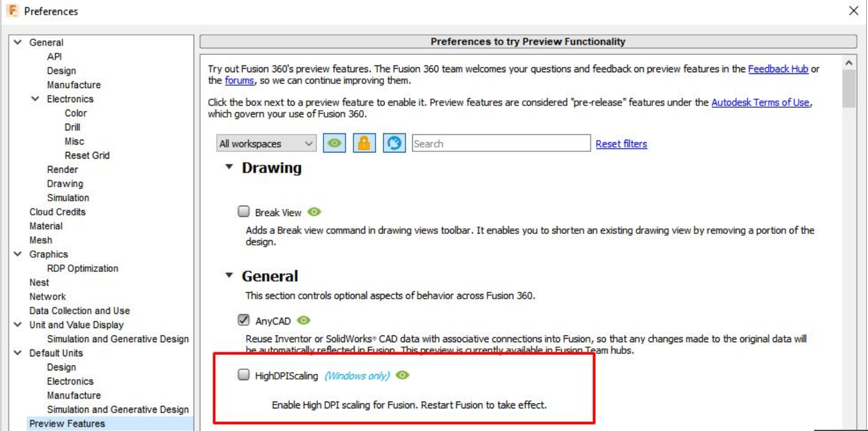Viewport: 868px width, 431px height.
Task: Collapse the Graphics tree node
Action: [x=18, y=254]
